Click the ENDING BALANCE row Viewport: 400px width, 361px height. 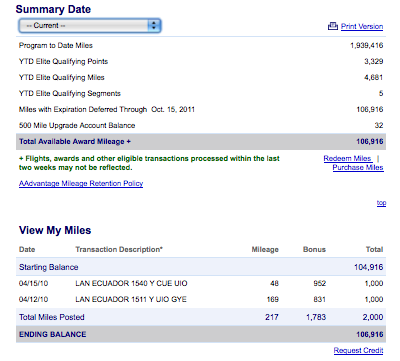point(201,334)
